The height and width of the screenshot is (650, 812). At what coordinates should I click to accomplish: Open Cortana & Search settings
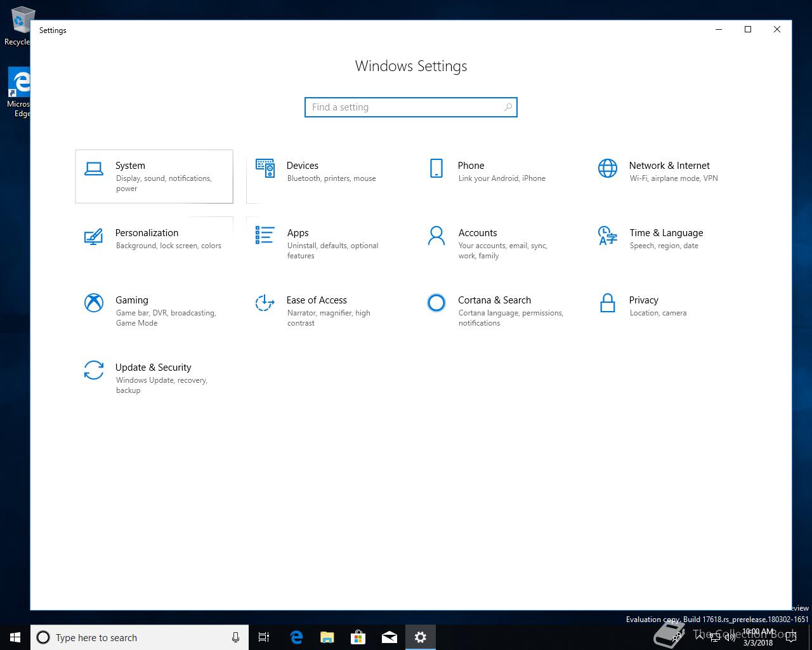point(497,311)
